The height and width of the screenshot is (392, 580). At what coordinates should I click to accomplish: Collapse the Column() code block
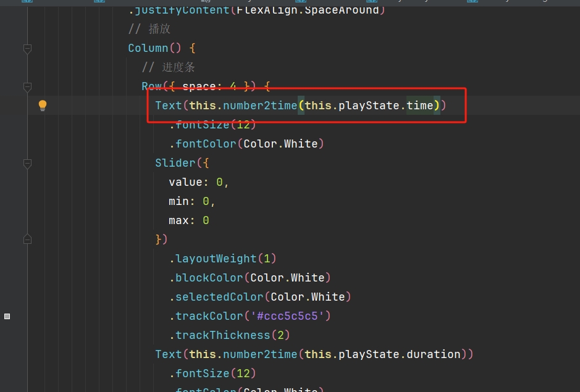(27, 48)
